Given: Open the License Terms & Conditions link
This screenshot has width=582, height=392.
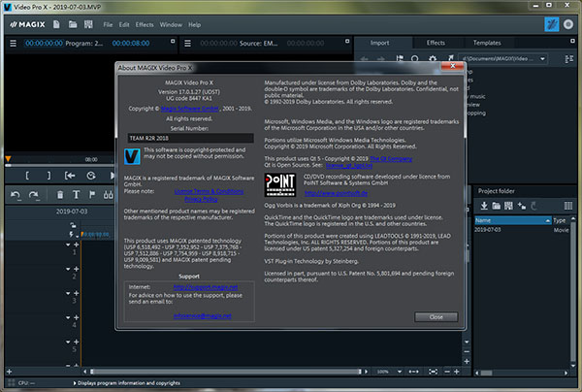Looking at the screenshot, I should pyautogui.click(x=209, y=191).
